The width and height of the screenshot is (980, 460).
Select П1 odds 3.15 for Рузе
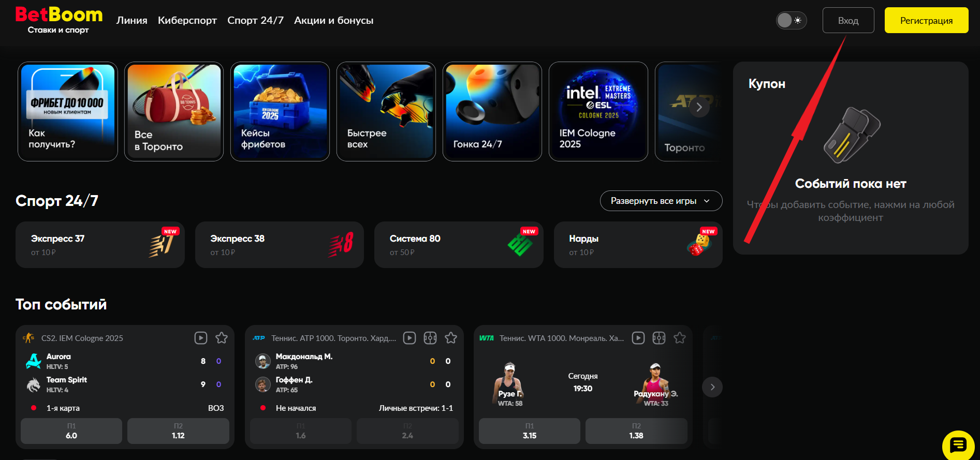tap(530, 431)
